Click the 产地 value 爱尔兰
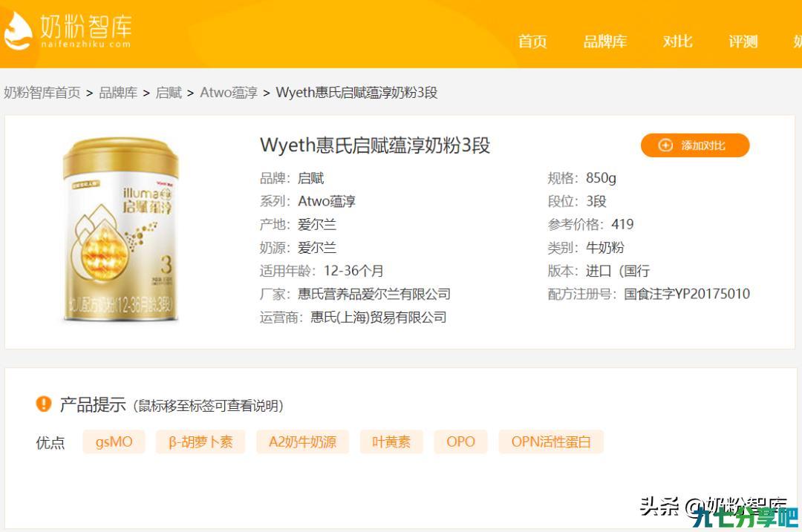Screen dimensions: 802x532 [x=317, y=224]
